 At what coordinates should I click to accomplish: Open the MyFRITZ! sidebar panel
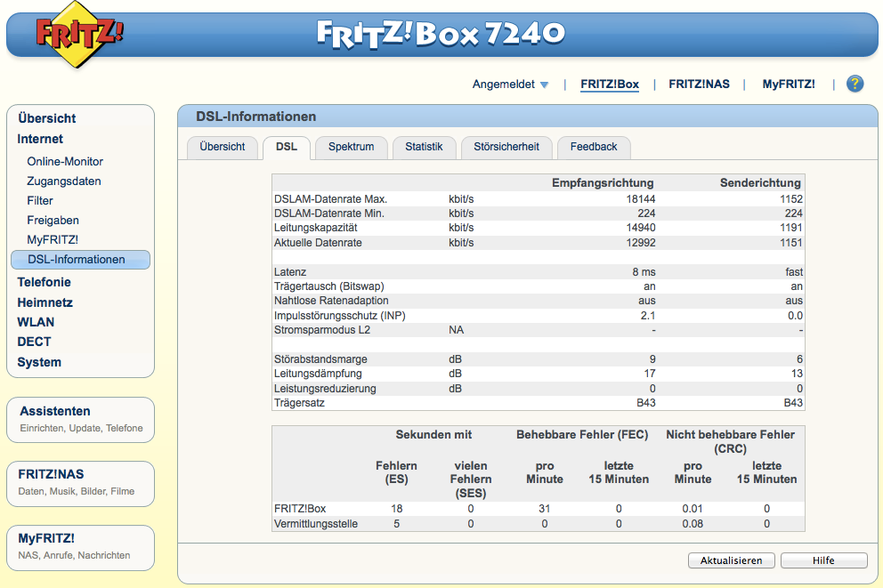point(80,547)
